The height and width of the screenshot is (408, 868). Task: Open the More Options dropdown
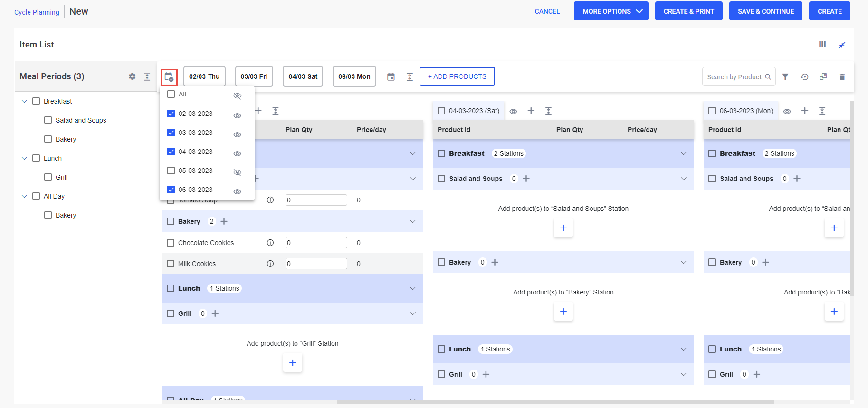(x=611, y=11)
